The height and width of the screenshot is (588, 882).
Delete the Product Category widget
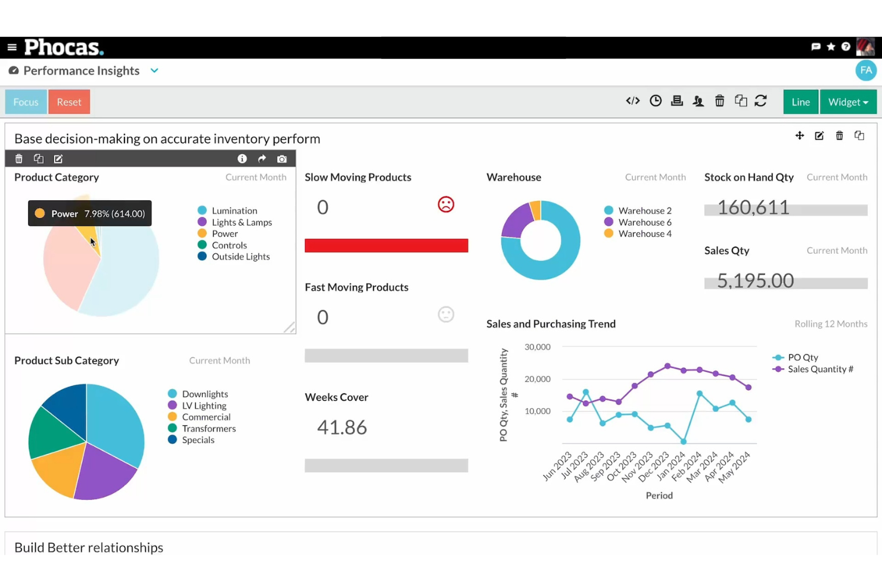pos(18,158)
